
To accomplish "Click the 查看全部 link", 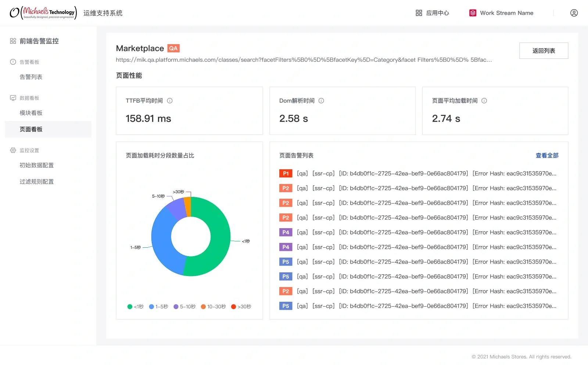I will [x=547, y=155].
